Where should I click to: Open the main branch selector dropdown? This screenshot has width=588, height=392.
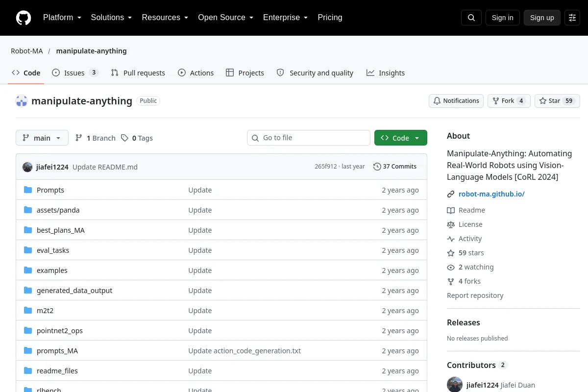tap(42, 138)
